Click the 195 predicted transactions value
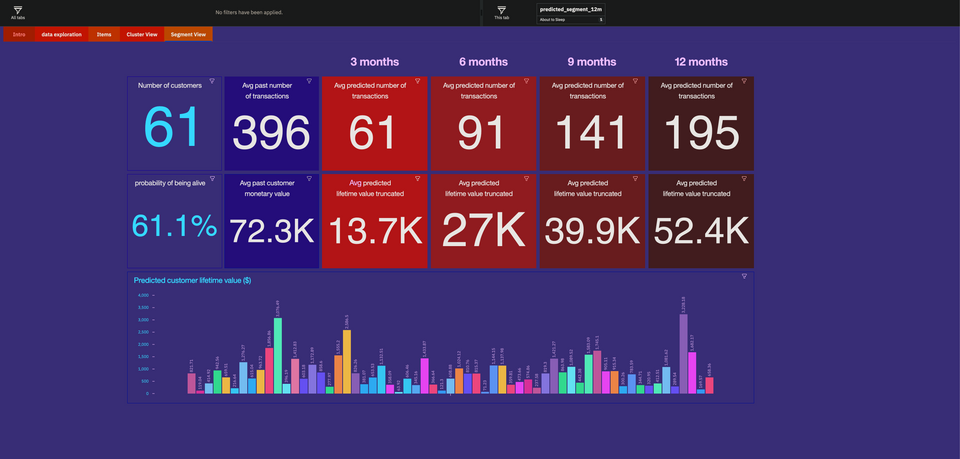Viewport: 960px width, 459px height. 702,133
